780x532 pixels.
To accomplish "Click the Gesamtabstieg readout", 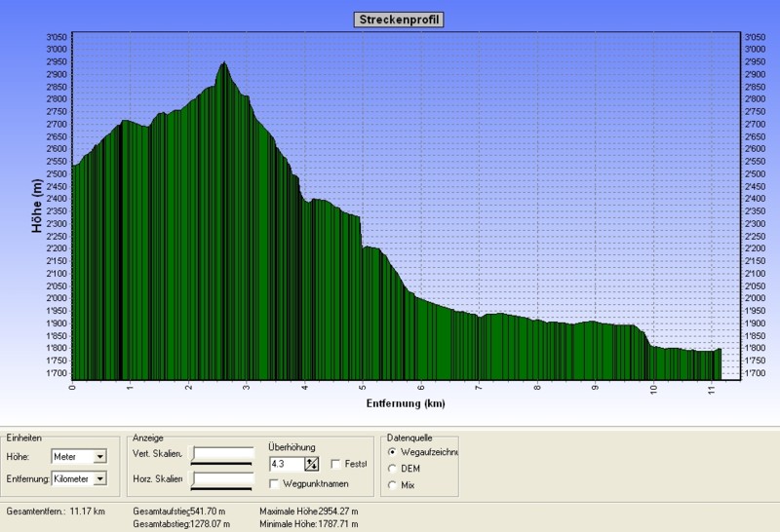I will point(181,523).
